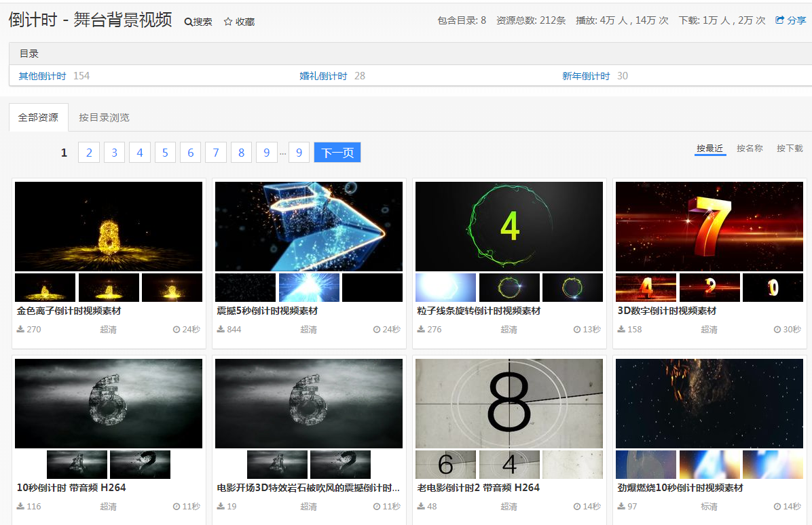Click clock icon on 粒子线条旋转倒计时视频素材
812x525 pixels.
(577, 330)
